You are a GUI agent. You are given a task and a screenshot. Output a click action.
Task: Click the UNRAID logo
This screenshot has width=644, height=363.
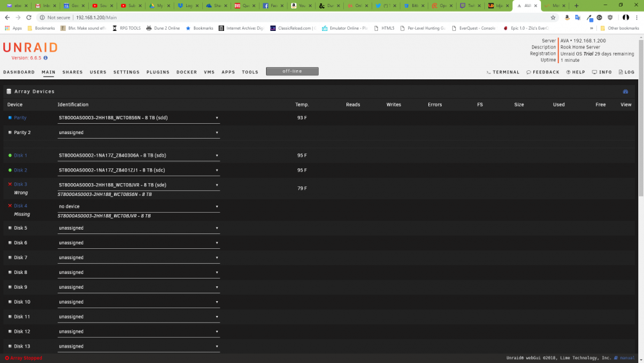click(x=30, y=48)
